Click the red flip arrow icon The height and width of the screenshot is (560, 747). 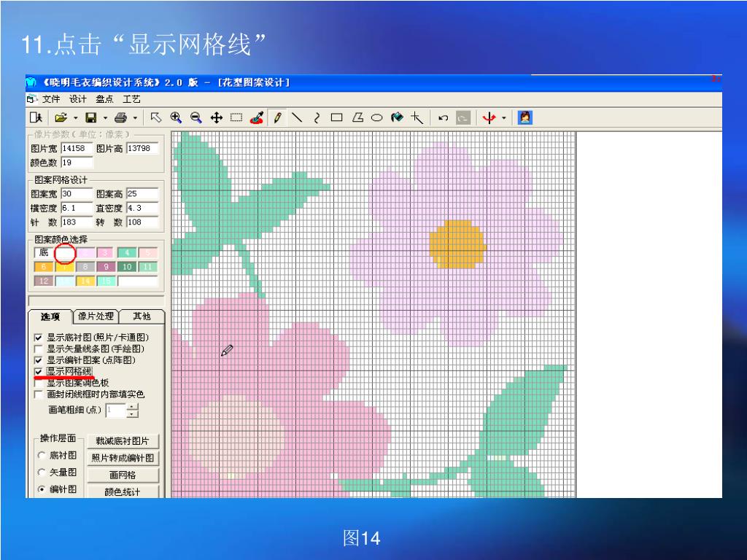coord(489,117)
